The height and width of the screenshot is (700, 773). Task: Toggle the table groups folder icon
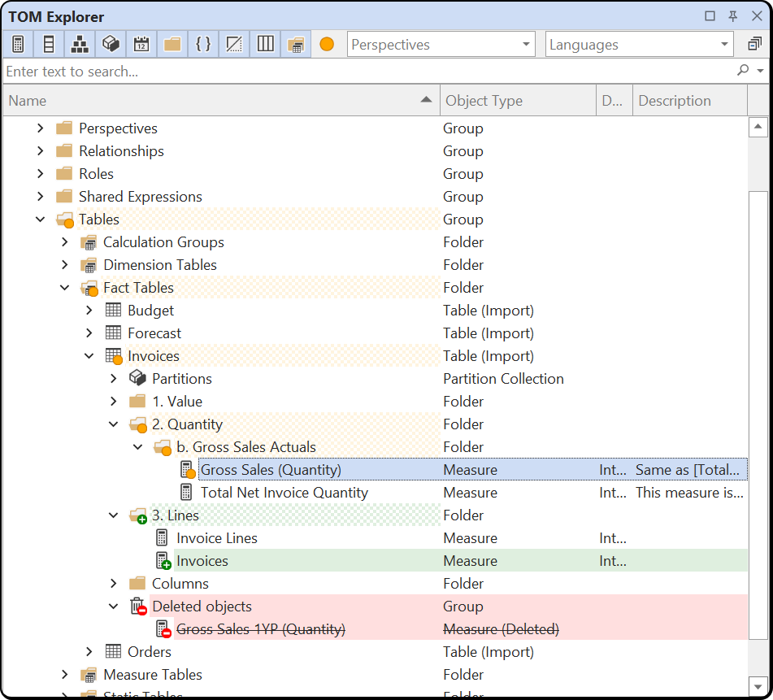pyautogui.click(x=296, y=45)
